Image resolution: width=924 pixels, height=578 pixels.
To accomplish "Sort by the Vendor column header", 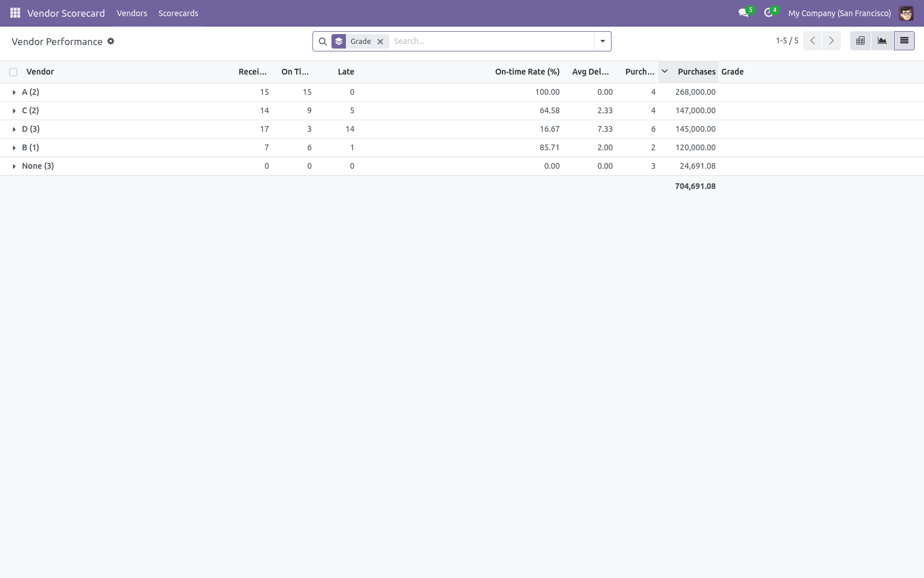I will point(40,72).
